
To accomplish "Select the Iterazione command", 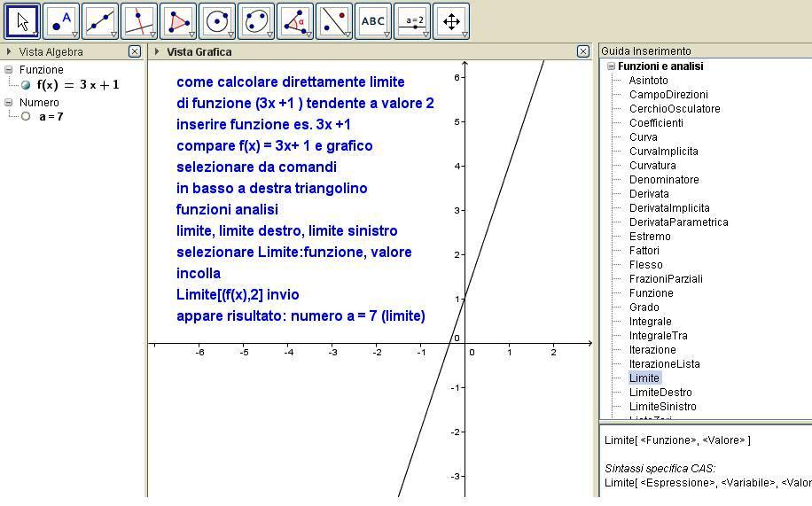I will pos(652,349).
